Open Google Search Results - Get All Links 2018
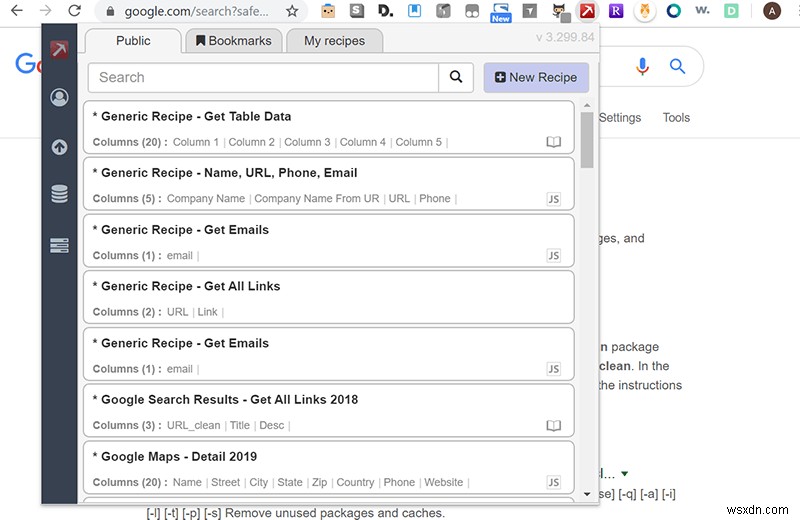 tap(329, 411)
